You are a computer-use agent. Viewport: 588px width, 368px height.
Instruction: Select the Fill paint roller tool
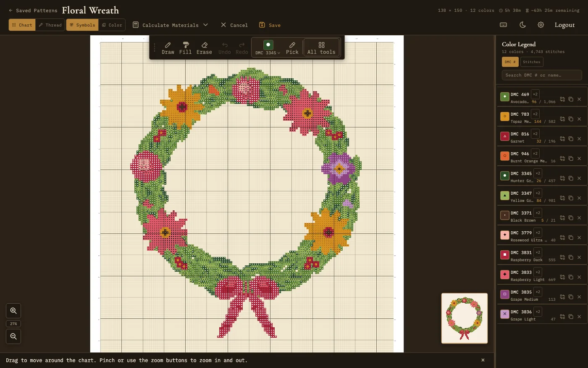pos(185,48)
